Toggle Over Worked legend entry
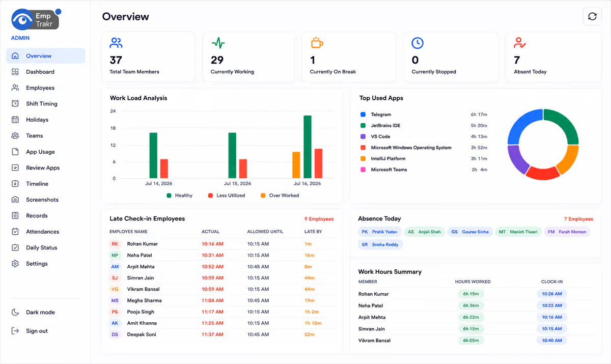611x364 pixels. 280,195
